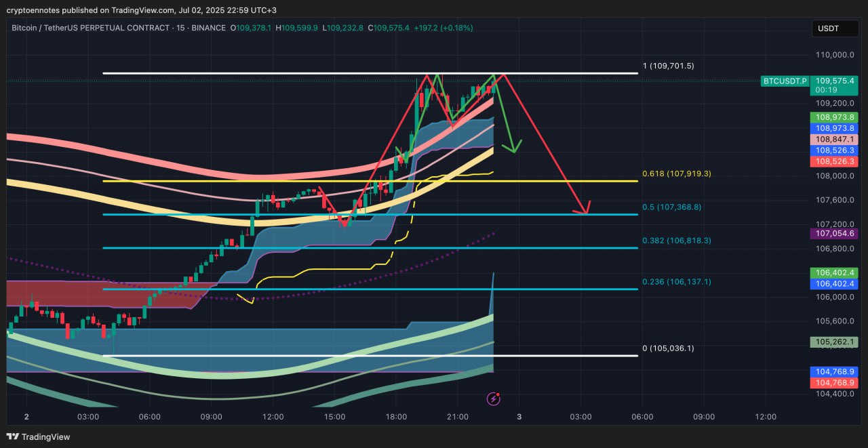Screen dimensions: 868x448
Task: Click the 106,800.0 price axis label
Action: [x=835, y=248]
